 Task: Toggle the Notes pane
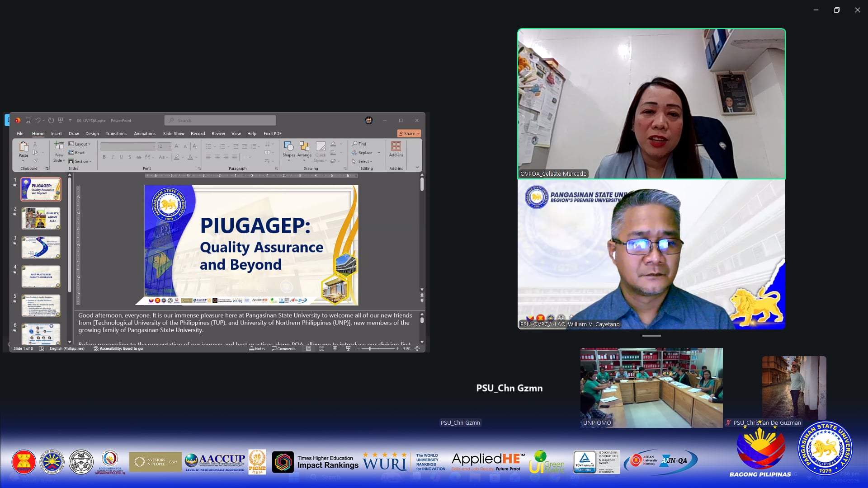pyautogui.click(x=257, y=348)
